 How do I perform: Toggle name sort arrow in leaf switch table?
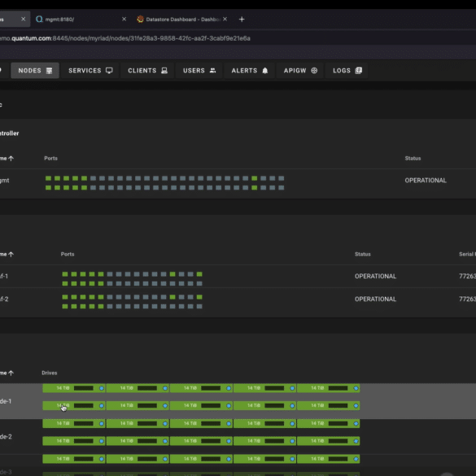11,255
